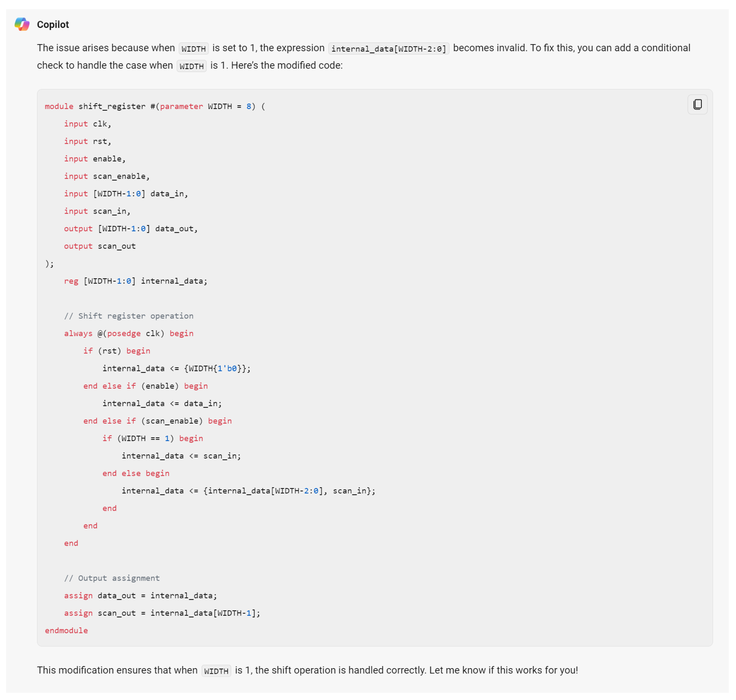
Task: Click the "internal_data <= data_in;" line
Action: tap(162, 403)
